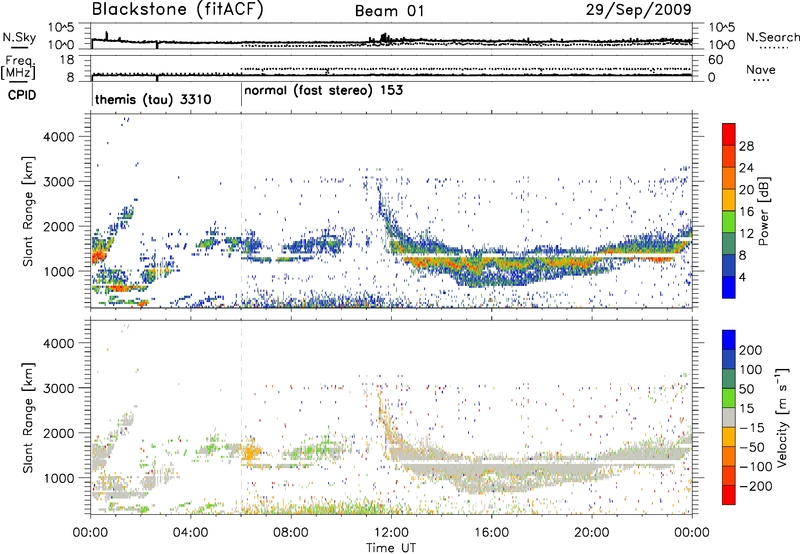This screenshot has height=554, width=800.
Task: Click the 'Beam 01' label
Action: (389, 11)
